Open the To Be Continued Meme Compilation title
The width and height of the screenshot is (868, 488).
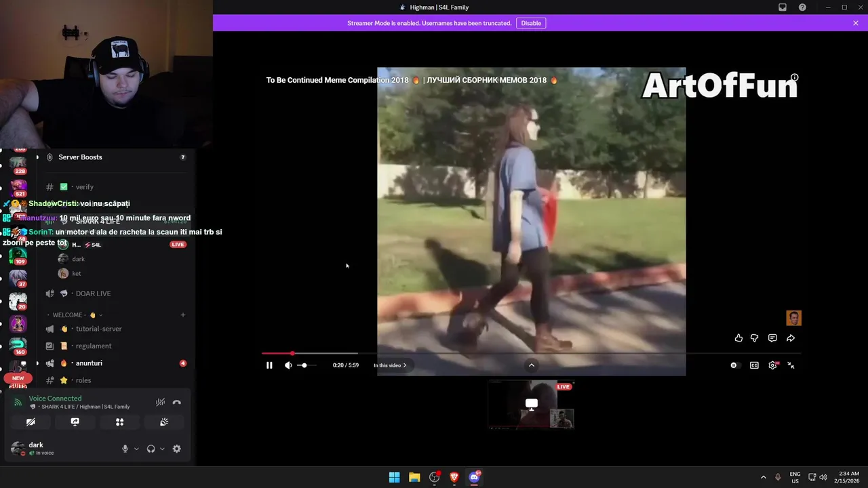coord(412,80)
